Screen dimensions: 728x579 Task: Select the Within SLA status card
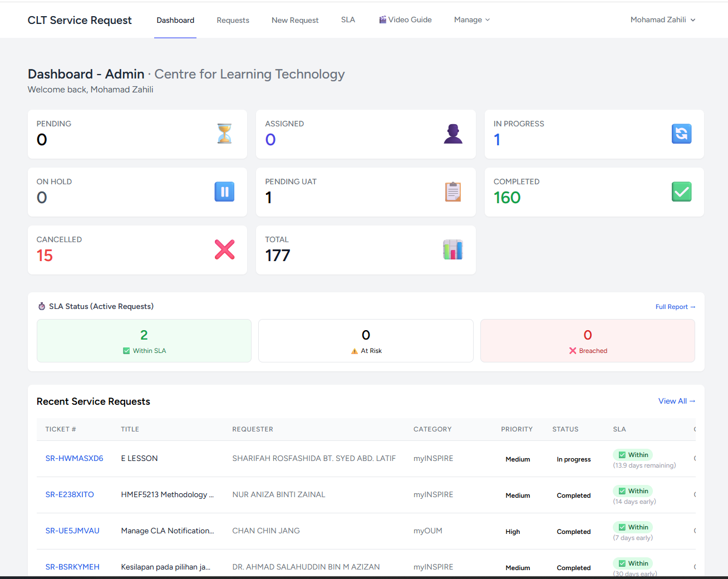point(144,341)
